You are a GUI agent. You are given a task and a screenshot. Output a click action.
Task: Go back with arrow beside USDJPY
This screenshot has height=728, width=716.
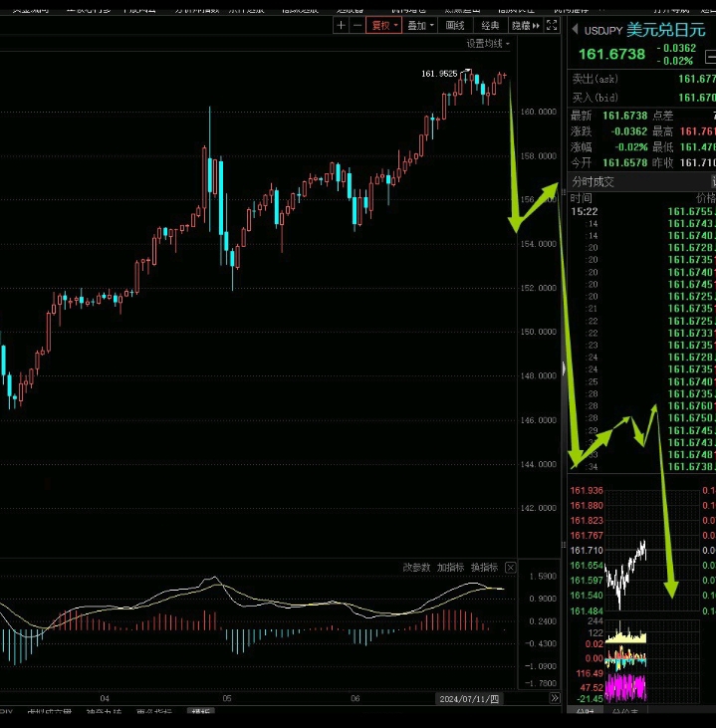click(575, 29)
